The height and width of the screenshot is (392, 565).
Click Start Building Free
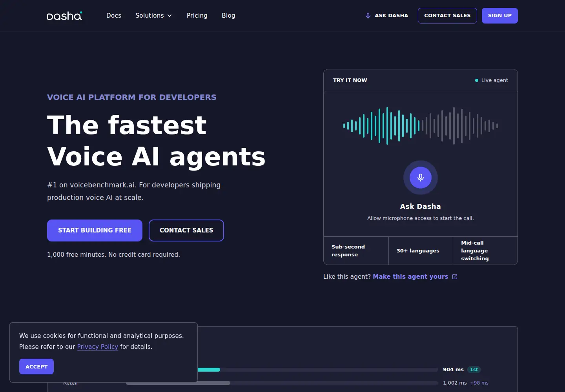pos(95,230)
